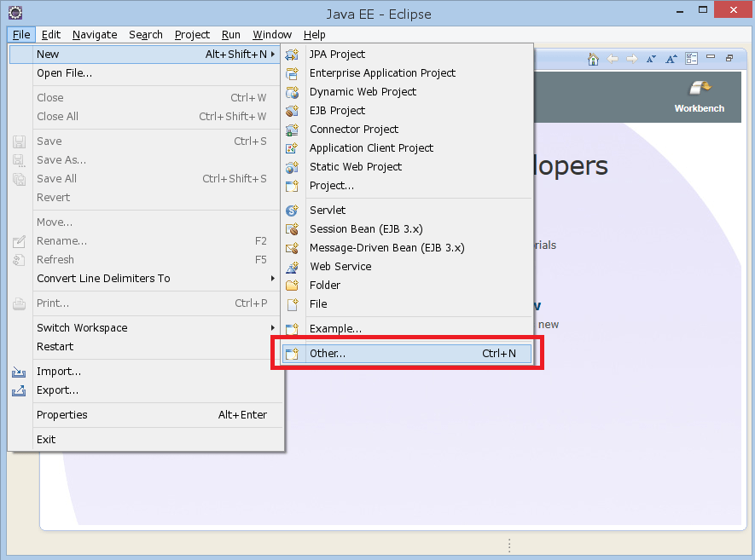This screenshot has height=560, width=755.
Task: Open the Other... new wizard entry
Action: coord(407,354)
